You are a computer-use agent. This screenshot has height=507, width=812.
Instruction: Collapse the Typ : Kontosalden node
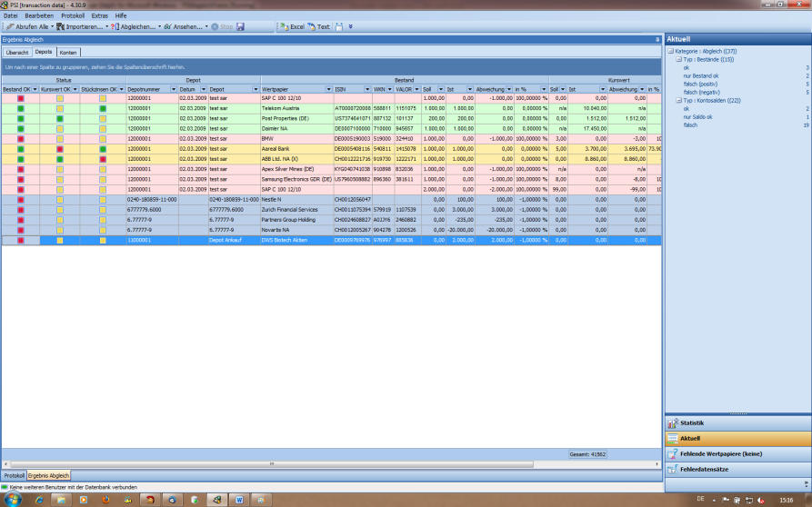pos(677,100)
